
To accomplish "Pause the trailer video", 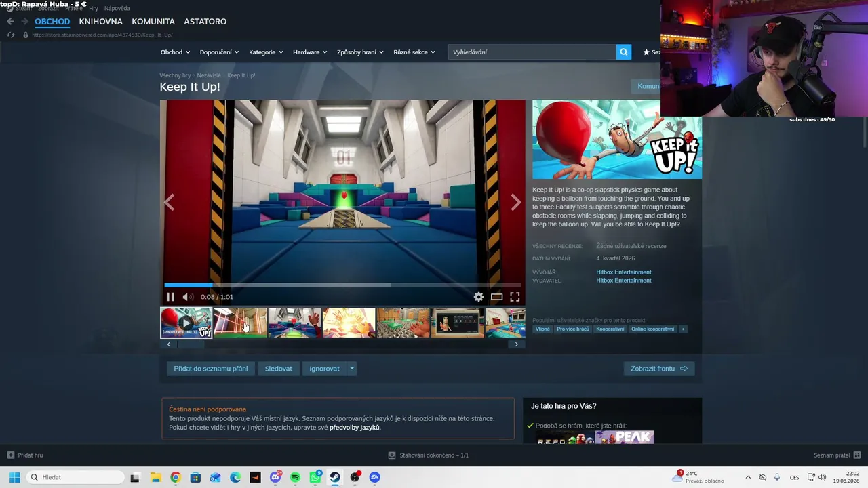I will tap(170, 297).
